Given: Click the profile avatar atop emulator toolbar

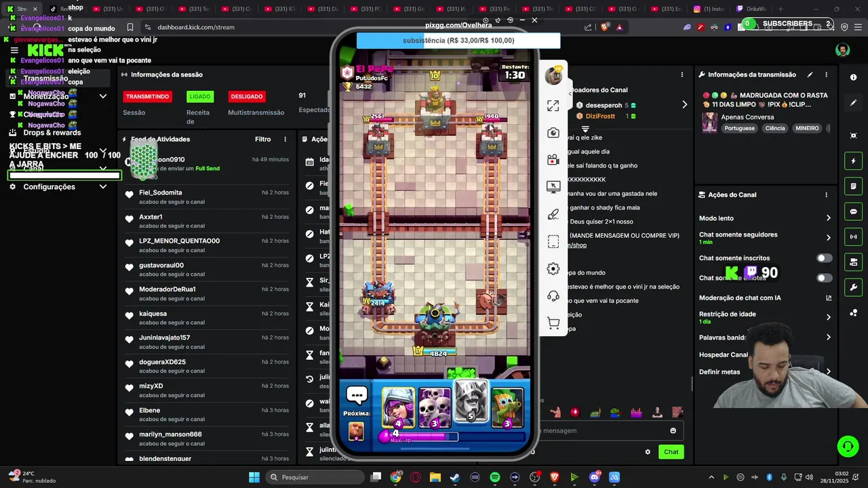Looking at the screenshot, I should [554, 76].
